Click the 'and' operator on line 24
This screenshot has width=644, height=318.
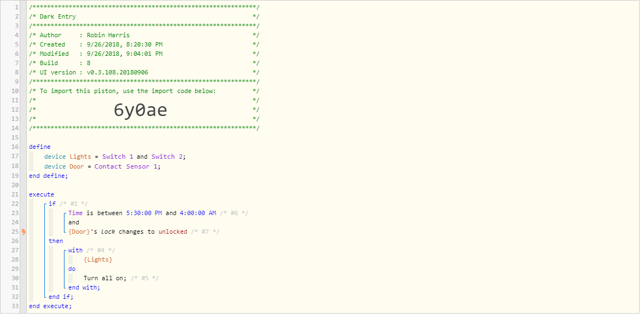(74, 223)
